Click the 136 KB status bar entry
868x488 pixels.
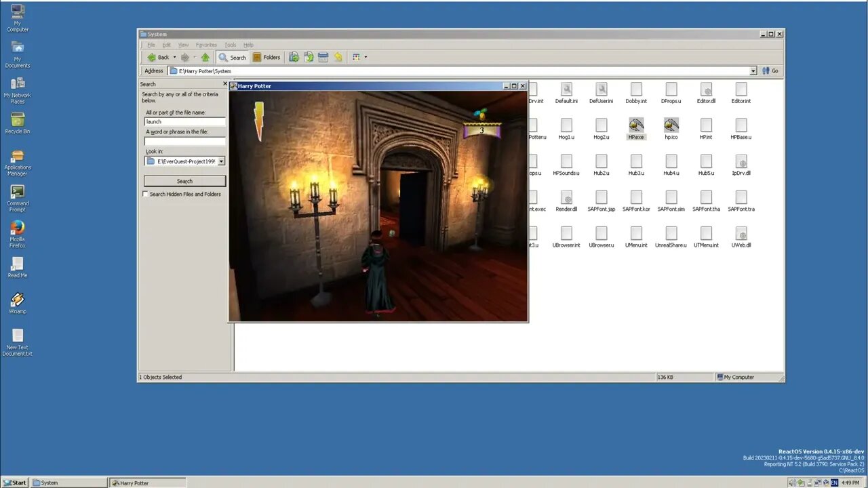685,377
